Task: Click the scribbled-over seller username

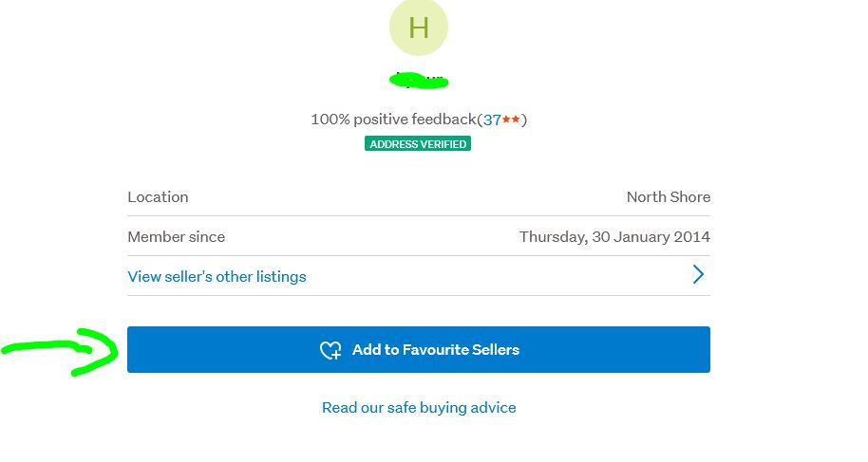Action: (420, 81)
